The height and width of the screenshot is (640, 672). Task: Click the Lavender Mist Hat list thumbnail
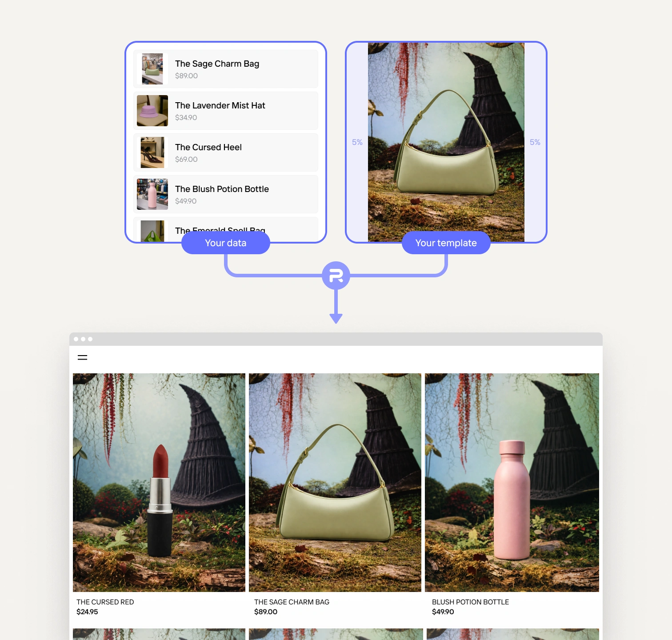[x=152, y=111]
